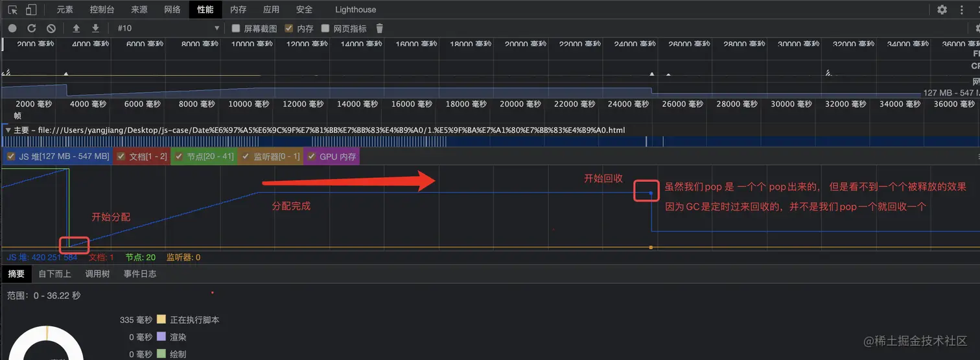Collapse the 主要 main thread track
The height and width of the screenshot is (360, 980).
(x=8, y=130)
